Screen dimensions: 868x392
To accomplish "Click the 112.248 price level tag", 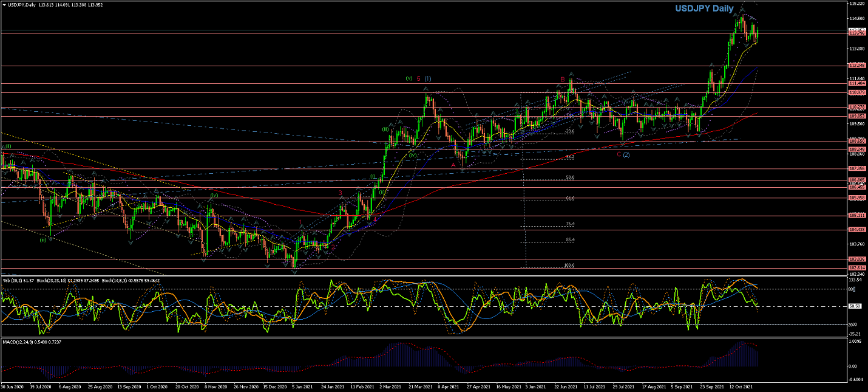I will pyautogui.click(x=856, y=65).
